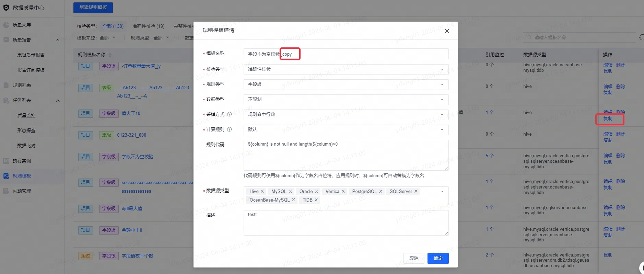
Task: Click 取消 in the dialog
Action: tap(414, 258)
